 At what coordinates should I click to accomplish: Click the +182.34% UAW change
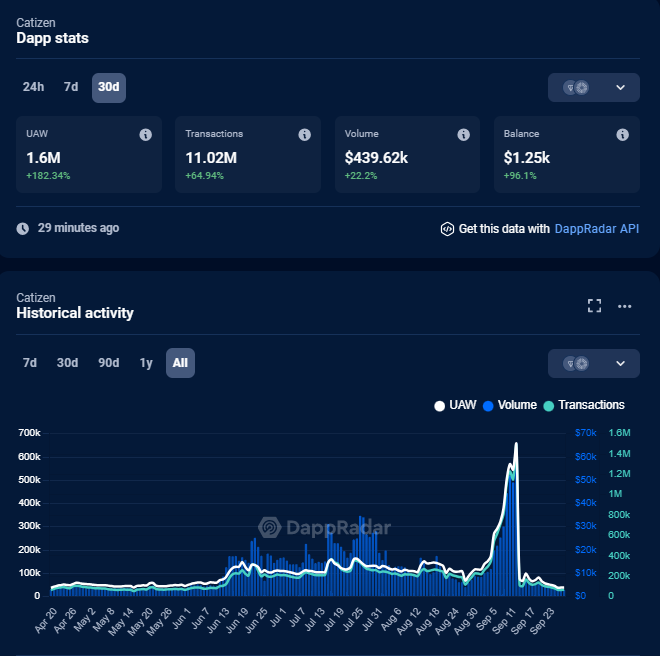pos(48,176)
